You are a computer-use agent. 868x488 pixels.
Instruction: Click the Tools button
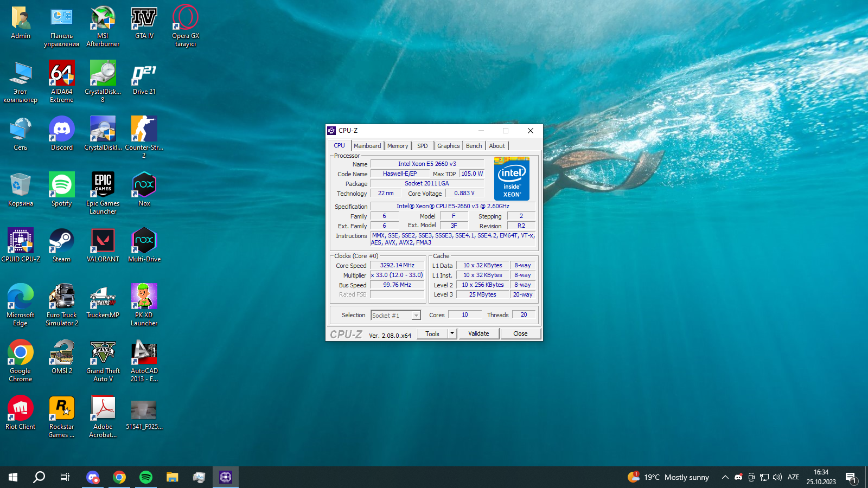click(x=432, y=333)
